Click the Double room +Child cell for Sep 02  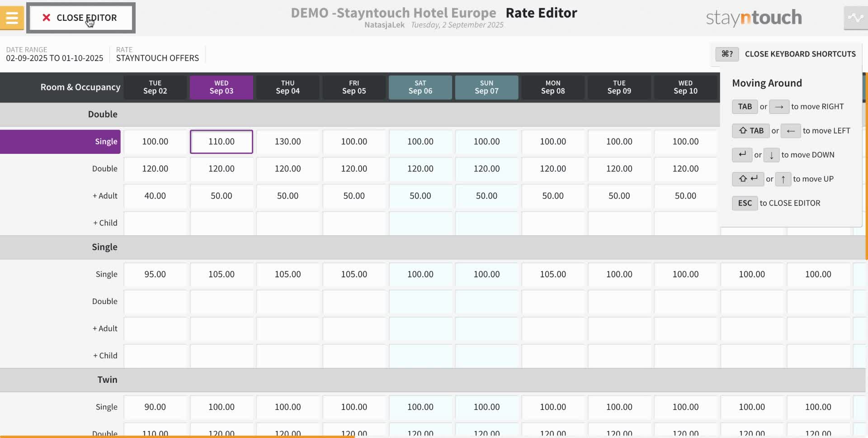155,223
